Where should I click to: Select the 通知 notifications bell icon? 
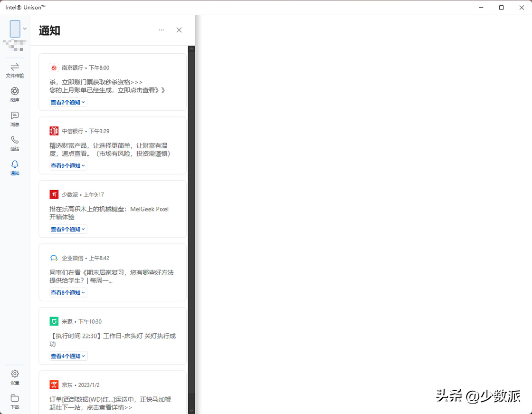tap(15, 164)
